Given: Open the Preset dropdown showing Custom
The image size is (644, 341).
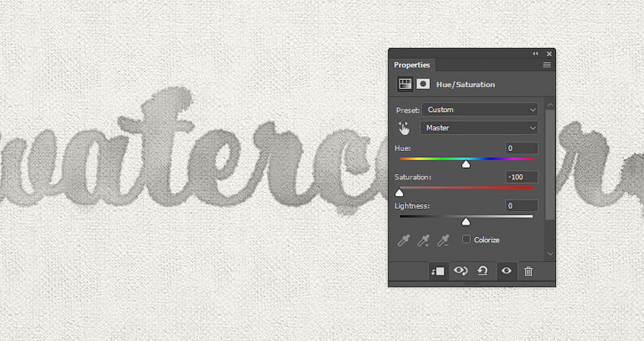Looking at the screenshot, I should point(481,110).
